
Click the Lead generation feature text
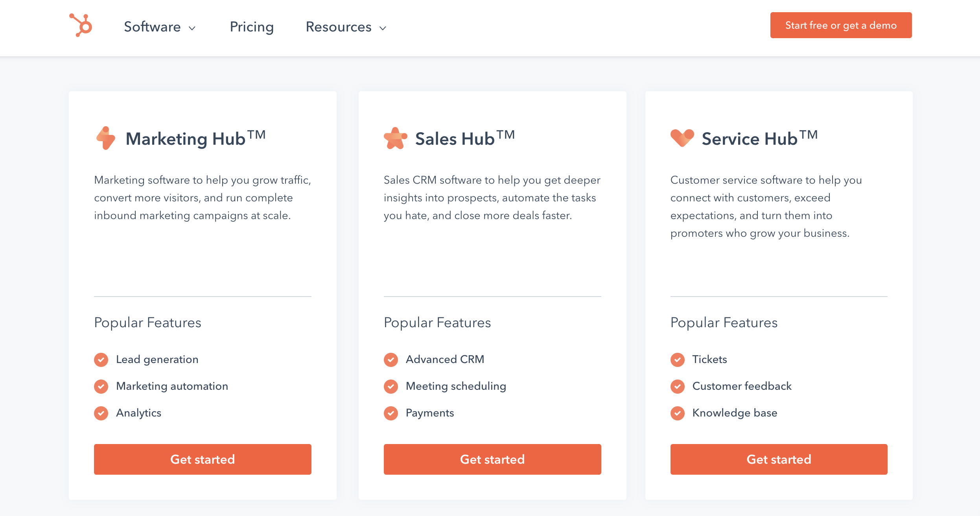click(x=157, y=359)
